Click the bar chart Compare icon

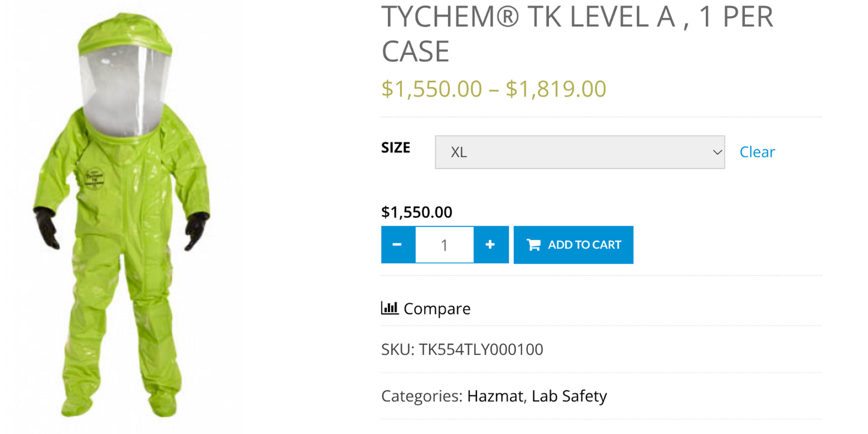pos(389,307)
